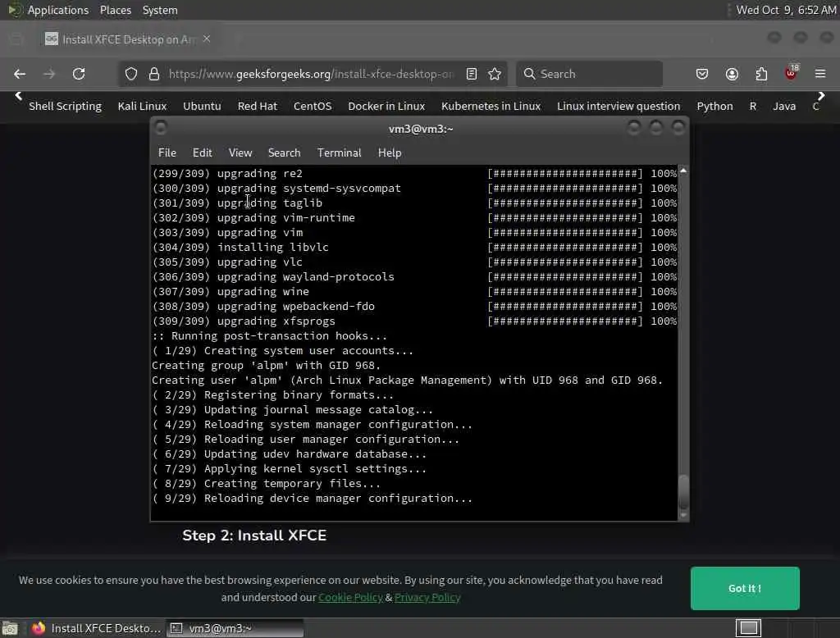
Task: Reload the GeeksforGeeks page
Action: point(79,74)
